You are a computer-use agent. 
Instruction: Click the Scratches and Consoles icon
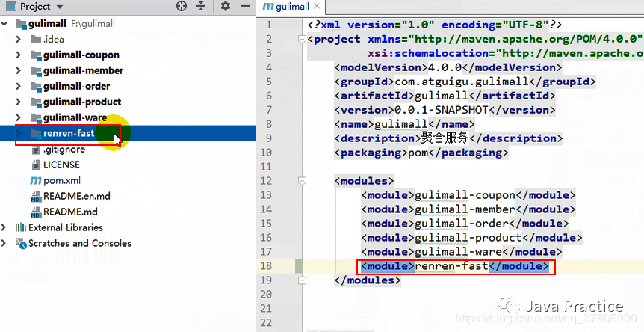pos(21,243)
